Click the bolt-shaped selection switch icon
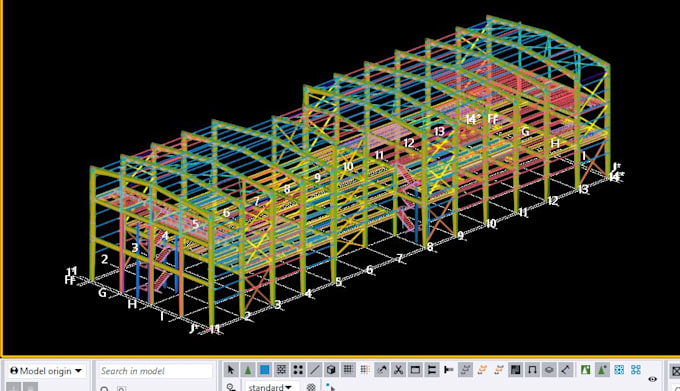 [448, 370]
